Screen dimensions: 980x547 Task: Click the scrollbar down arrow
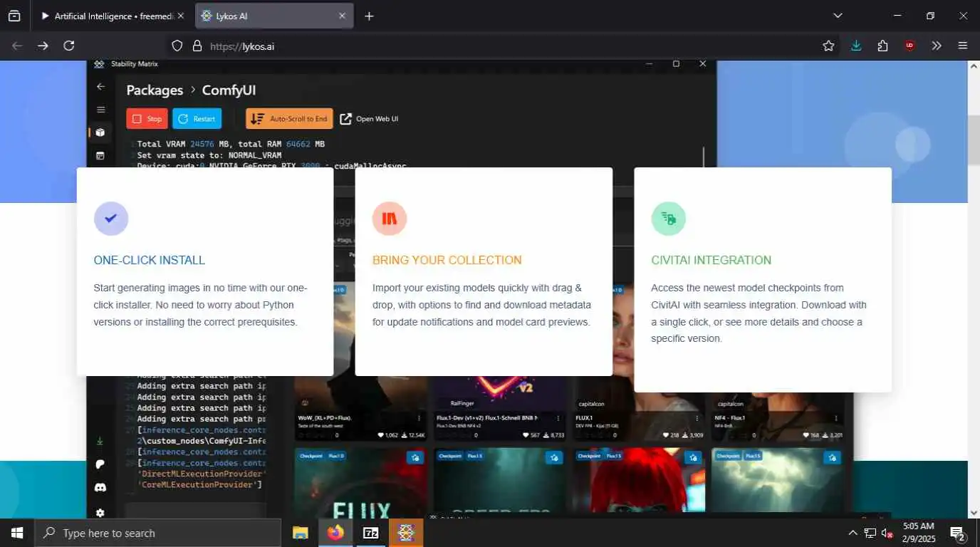974,512
